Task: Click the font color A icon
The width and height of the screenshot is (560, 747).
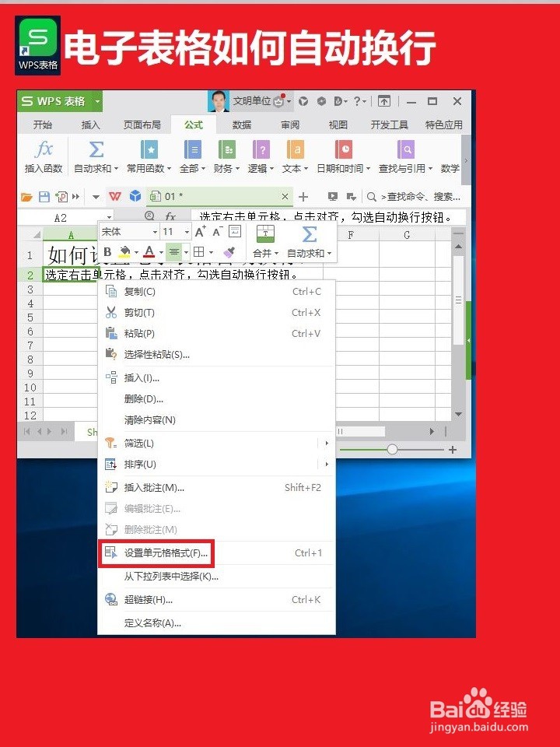Action: pyautogui.click(x=149, y=251)
